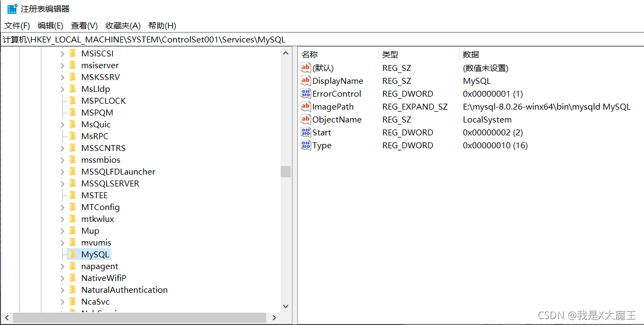Click the tree vertical scrollbar thumb

(286, 171)
